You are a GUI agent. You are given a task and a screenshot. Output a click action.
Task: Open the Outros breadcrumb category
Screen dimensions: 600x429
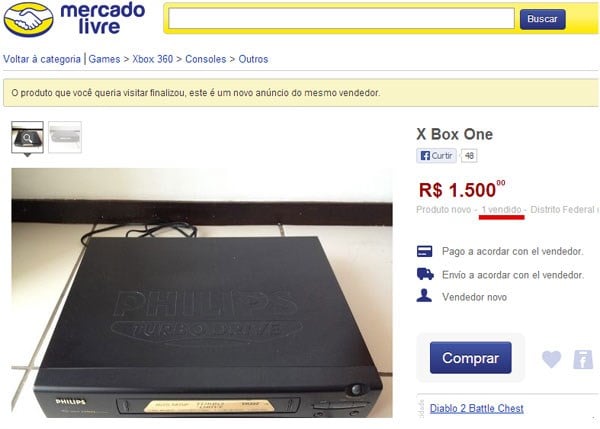(x=253, y=59)
